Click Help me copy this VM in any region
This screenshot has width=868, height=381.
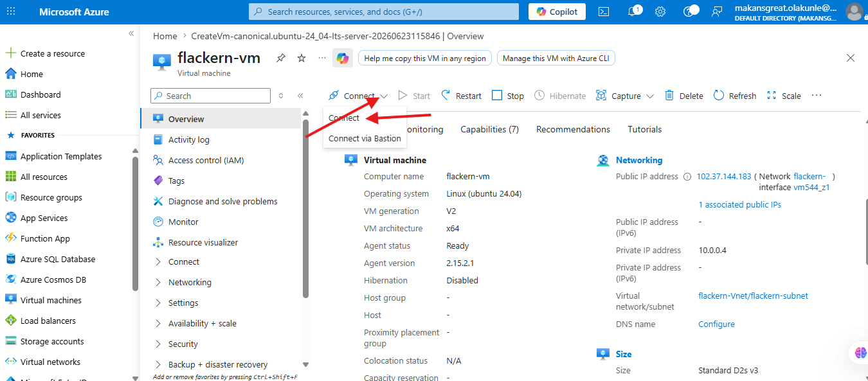pos(425,58)
